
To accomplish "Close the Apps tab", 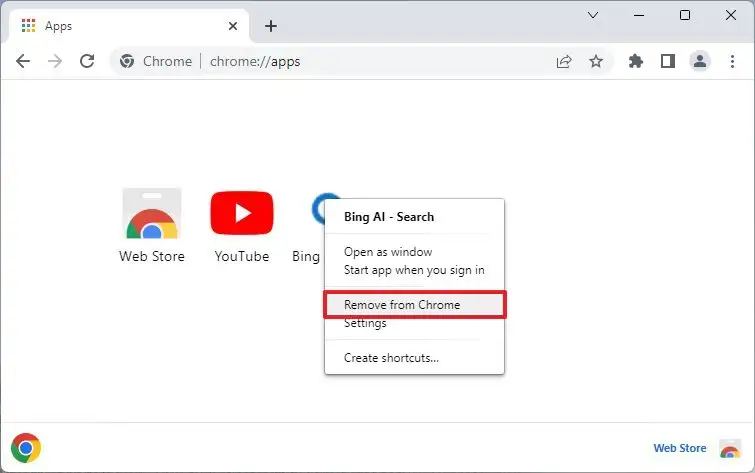I will coord(233,26).
